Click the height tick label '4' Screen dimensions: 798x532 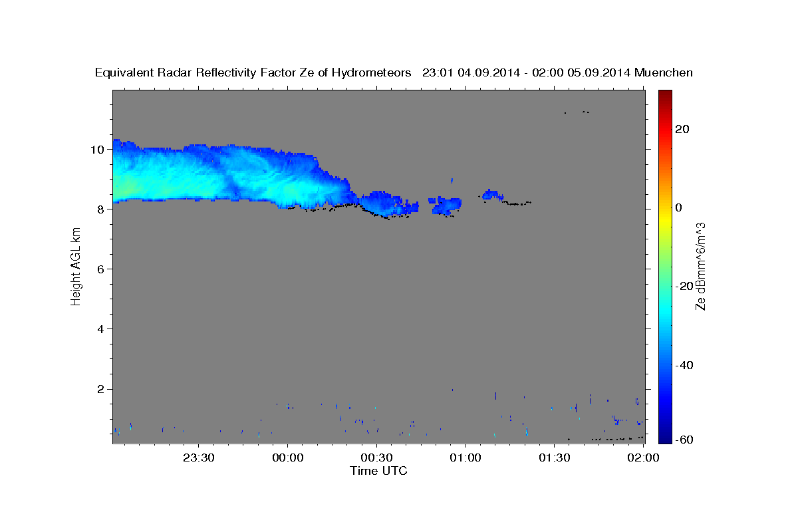click(101, 329)
